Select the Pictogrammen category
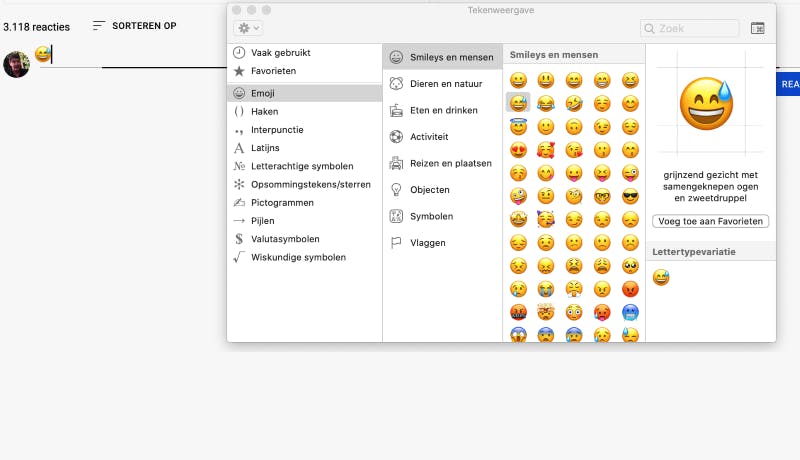The image size is (800, 460). (x=282, y=202)
